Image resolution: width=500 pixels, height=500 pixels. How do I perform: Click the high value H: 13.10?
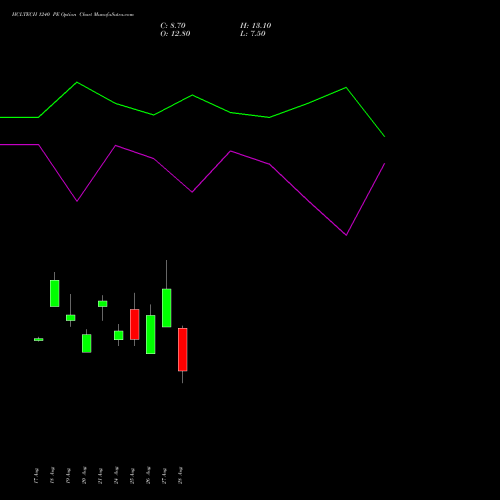tap(256, 26)
